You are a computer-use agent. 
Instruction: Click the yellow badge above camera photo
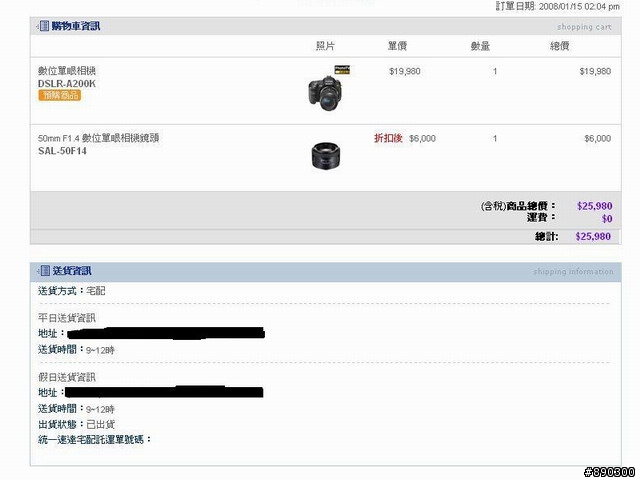(342, 69)
